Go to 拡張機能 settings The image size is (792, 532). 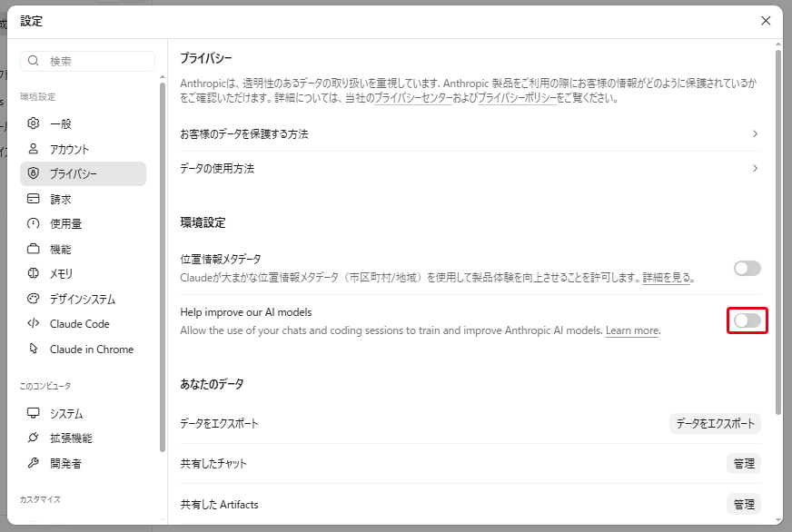(83, 438)
